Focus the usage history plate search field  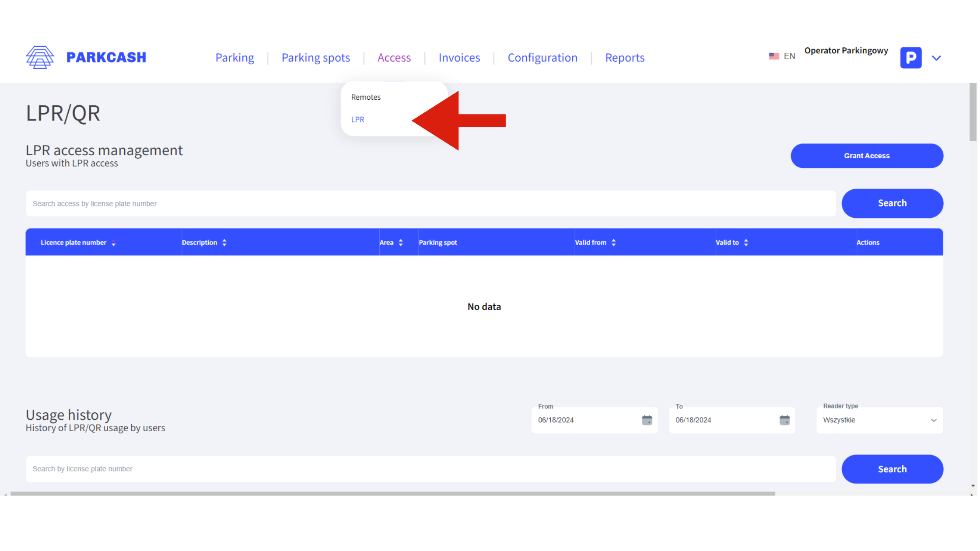[430, 469]
